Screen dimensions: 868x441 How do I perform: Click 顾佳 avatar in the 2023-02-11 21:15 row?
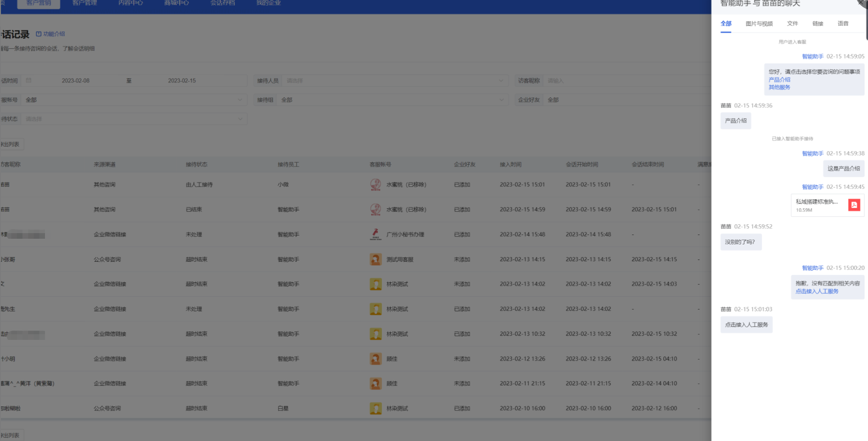(375, 383)
